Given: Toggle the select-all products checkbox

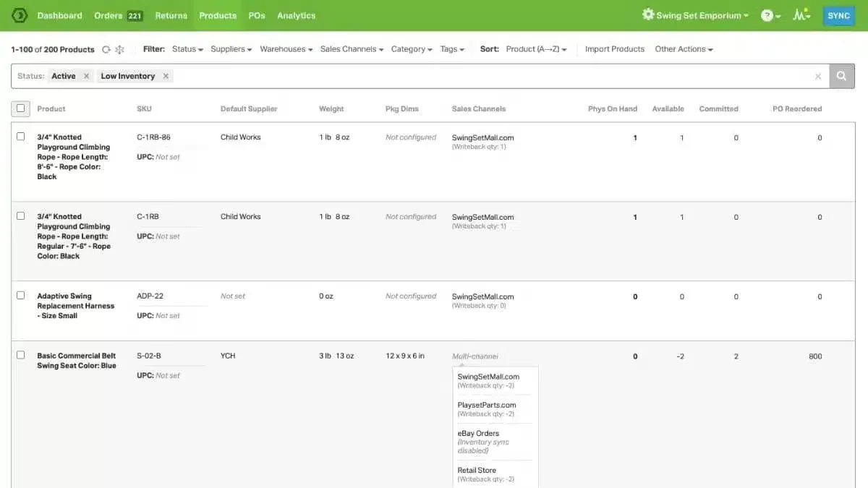Looking at the screenshot, I should click(x=20, y=108).
